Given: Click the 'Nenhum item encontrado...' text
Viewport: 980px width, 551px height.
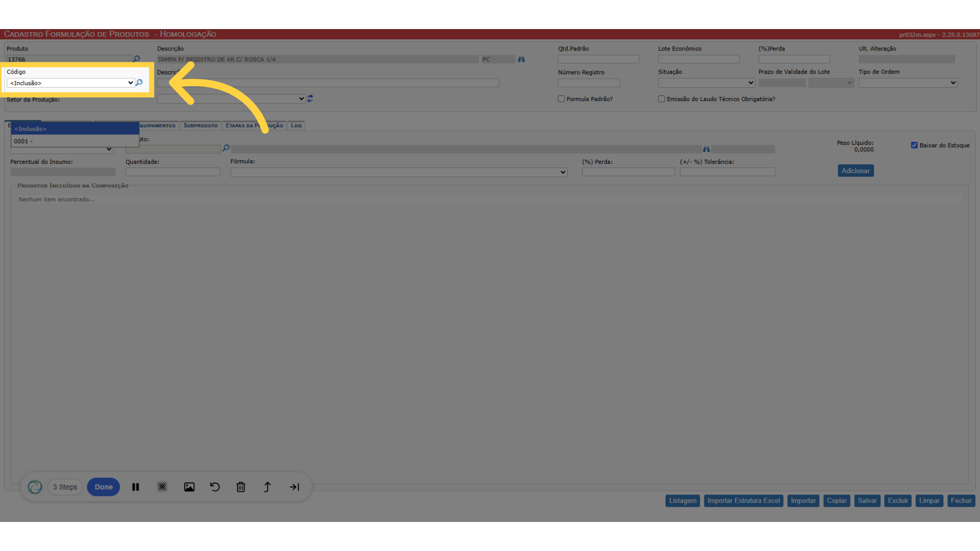Looking at the screenshot, I should pos(56,199).
